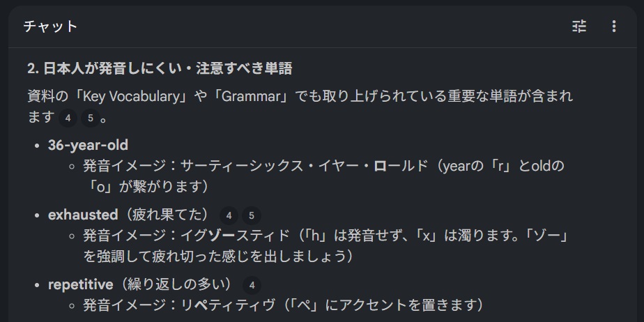Click the heading 日本人が発音しにくい・注意すべき単語

pos(159,68)
